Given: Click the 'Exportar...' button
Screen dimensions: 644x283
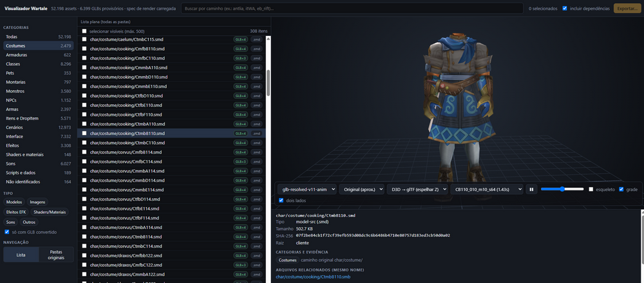Looking at the screenshot, I should pyautogui.click(x=627, y=8).
